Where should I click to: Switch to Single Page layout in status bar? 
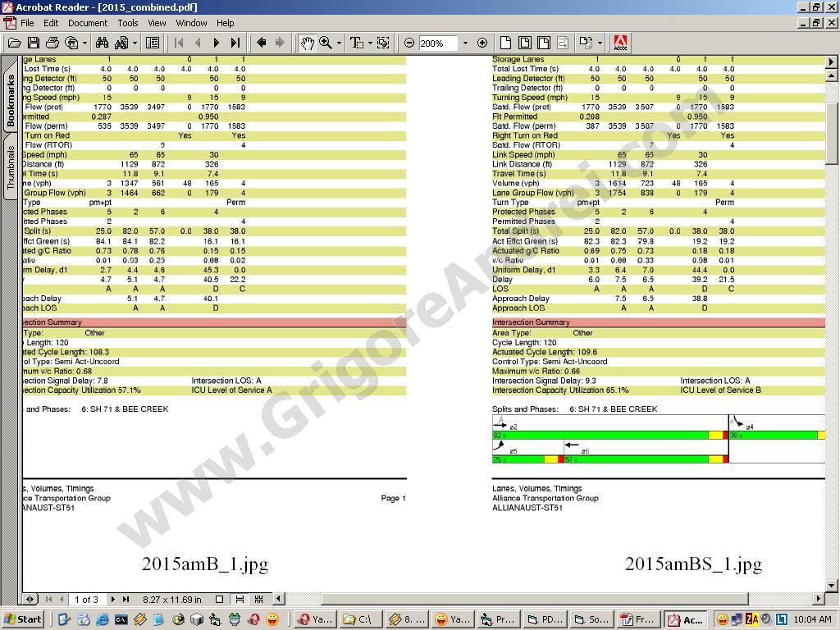pos(219,599)
